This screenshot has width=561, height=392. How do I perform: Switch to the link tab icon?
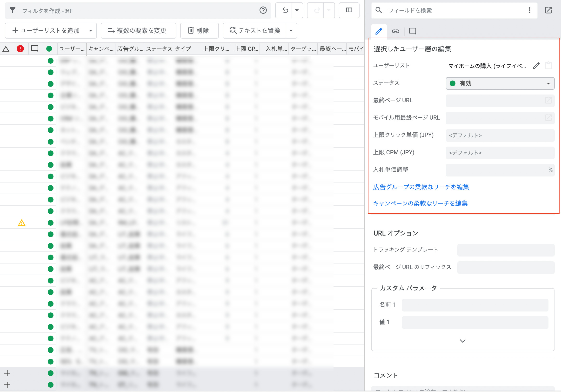click(396, 31)
